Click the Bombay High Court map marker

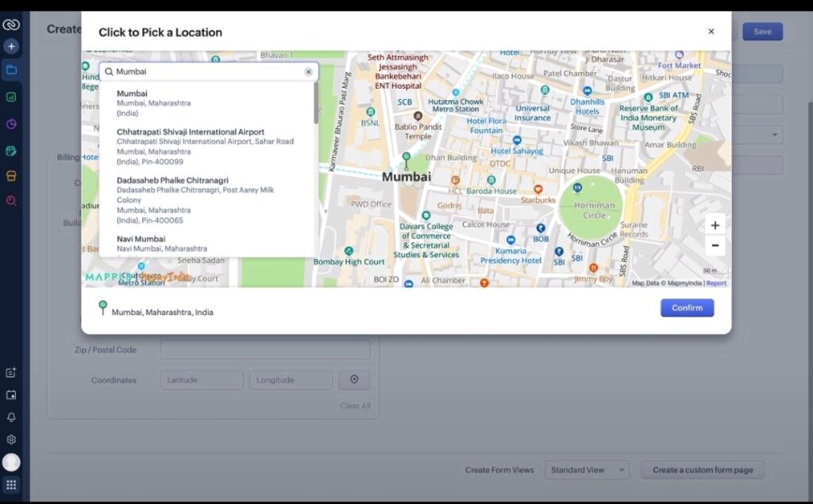(x=349, y=251)
